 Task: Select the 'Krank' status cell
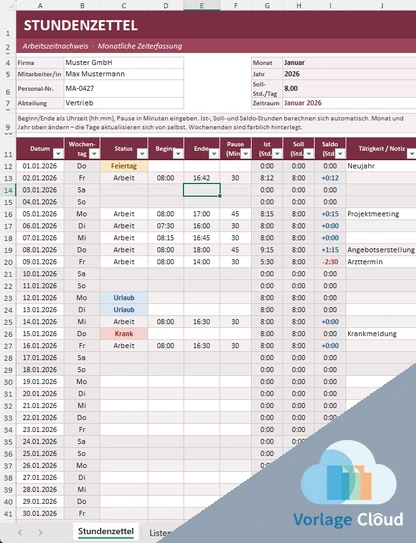click(x=124, y=334)
